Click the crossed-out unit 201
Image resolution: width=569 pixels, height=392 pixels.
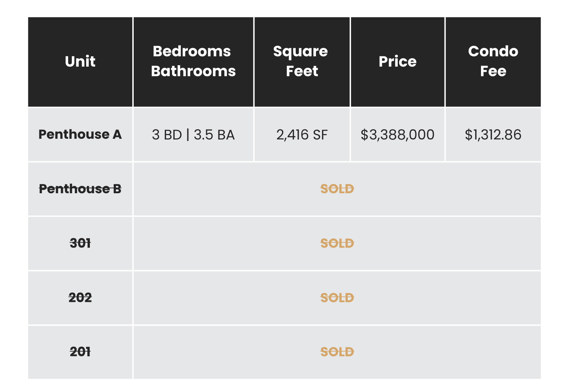(x=80, y=352)
